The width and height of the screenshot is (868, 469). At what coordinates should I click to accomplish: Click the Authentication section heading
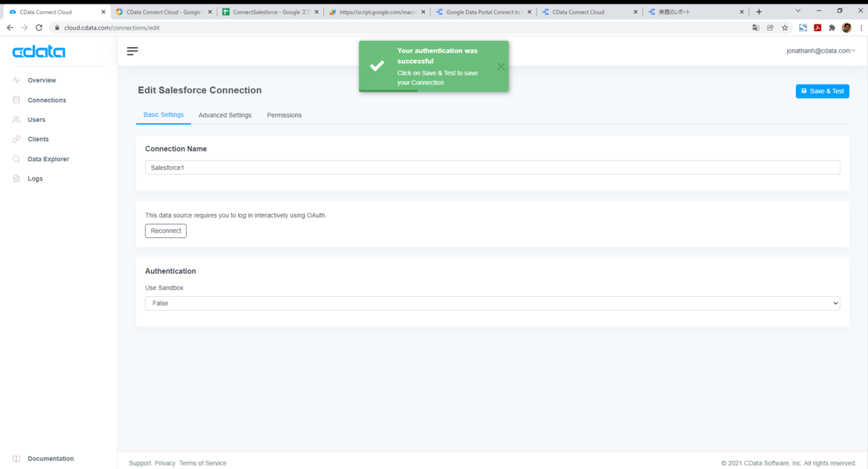click(x=171, y=271)
